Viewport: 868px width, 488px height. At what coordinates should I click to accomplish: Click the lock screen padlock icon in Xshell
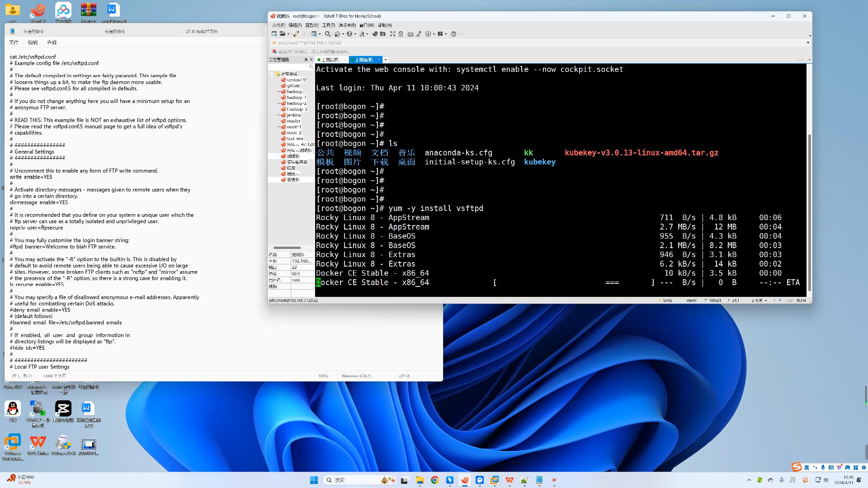click(x=401, y=34)
